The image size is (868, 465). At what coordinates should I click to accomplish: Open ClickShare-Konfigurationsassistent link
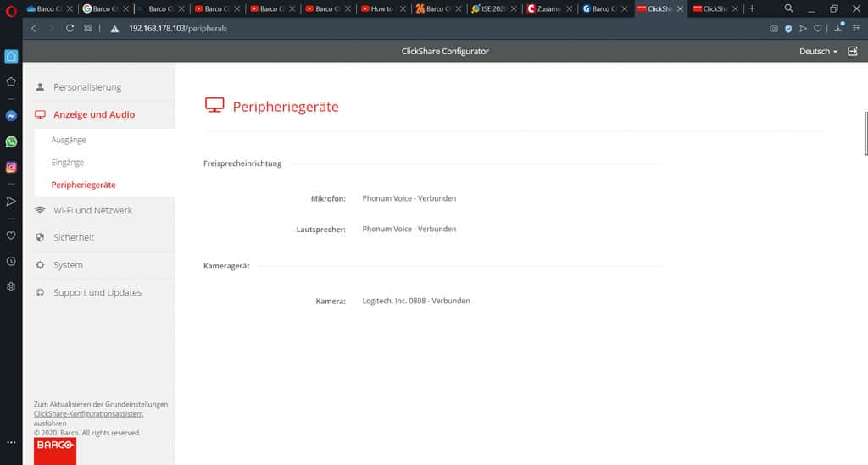click(88, 413)
